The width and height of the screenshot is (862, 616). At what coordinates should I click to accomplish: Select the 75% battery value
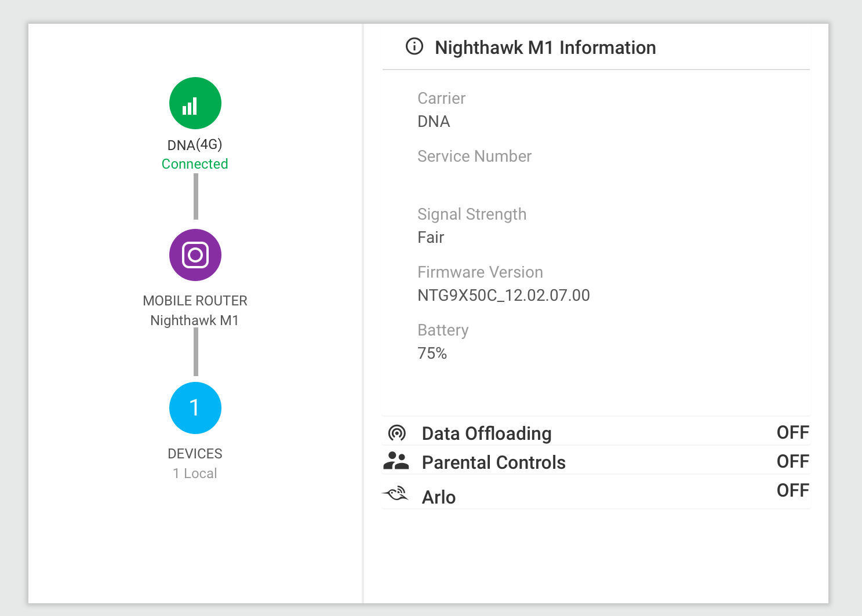tap(432, 353)
